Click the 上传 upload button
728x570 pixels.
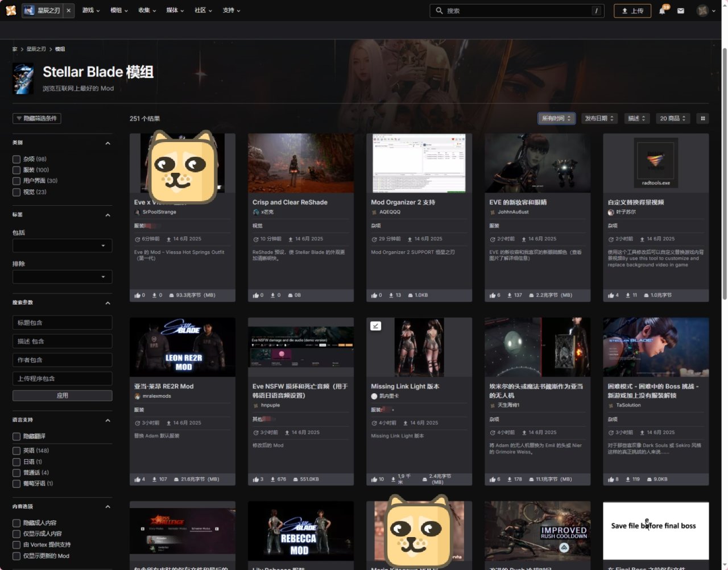tap(632, 11)
